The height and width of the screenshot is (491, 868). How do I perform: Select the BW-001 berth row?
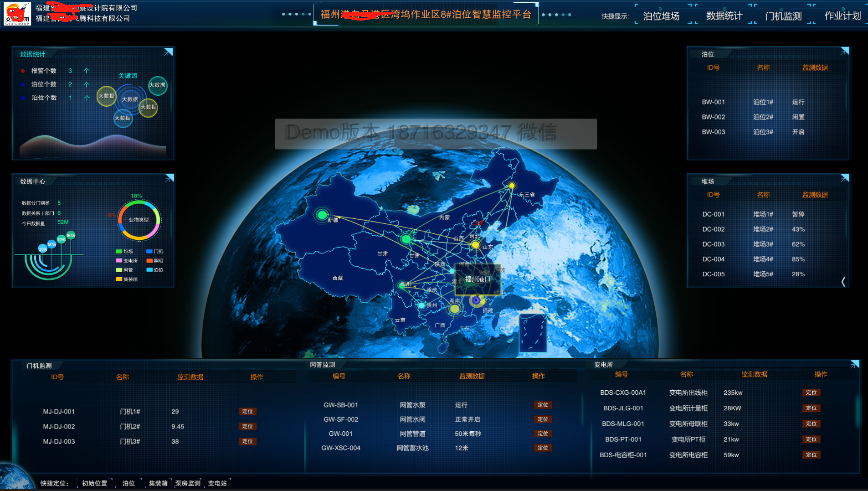pyautogui.click(x=768, y=102)
